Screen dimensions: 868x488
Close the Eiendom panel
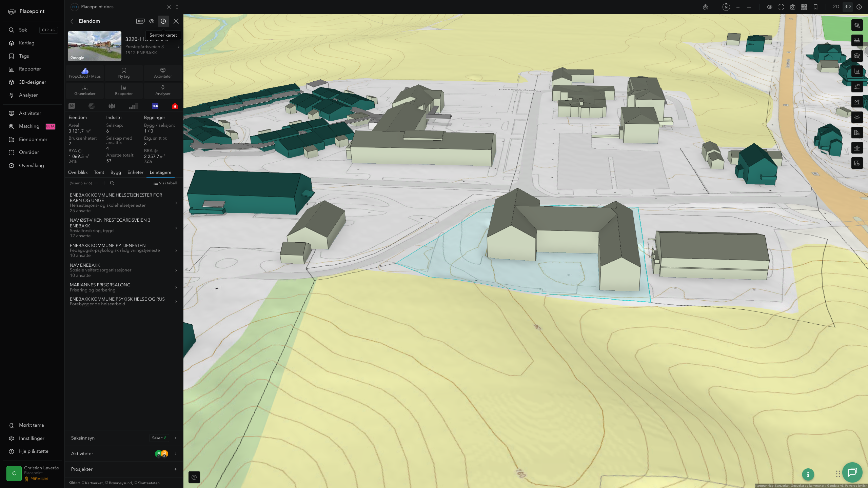pyautogui.click(x=176, y=21)
